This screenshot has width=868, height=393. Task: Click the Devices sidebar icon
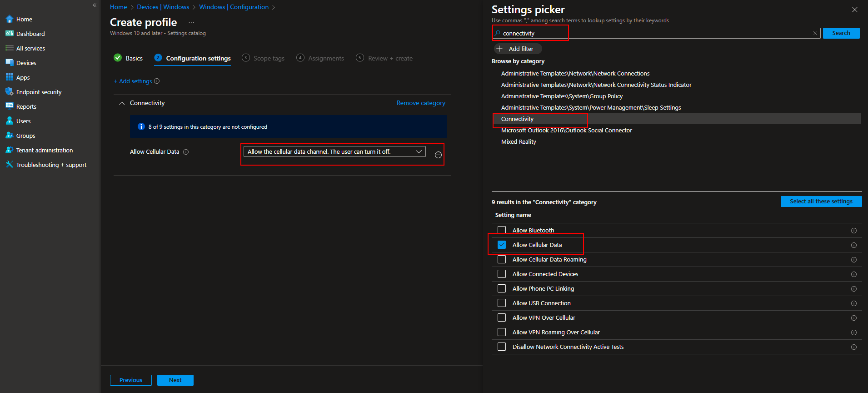click(x=10, y=63)
